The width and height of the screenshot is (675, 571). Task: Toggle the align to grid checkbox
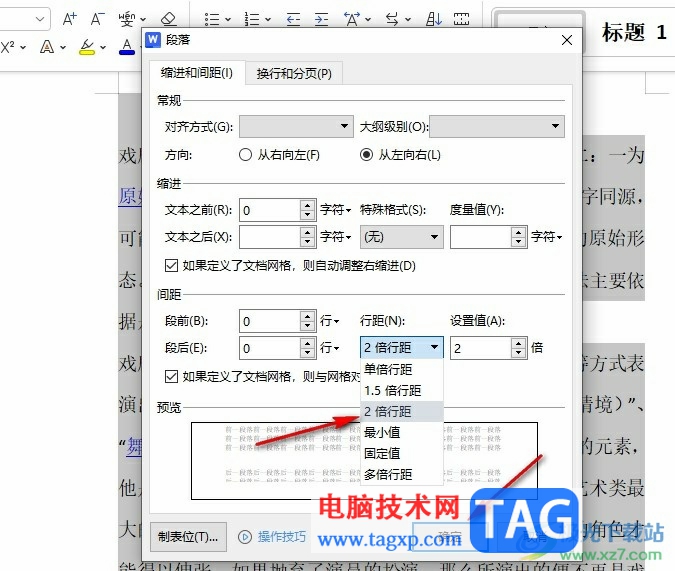tap(171, 376)
